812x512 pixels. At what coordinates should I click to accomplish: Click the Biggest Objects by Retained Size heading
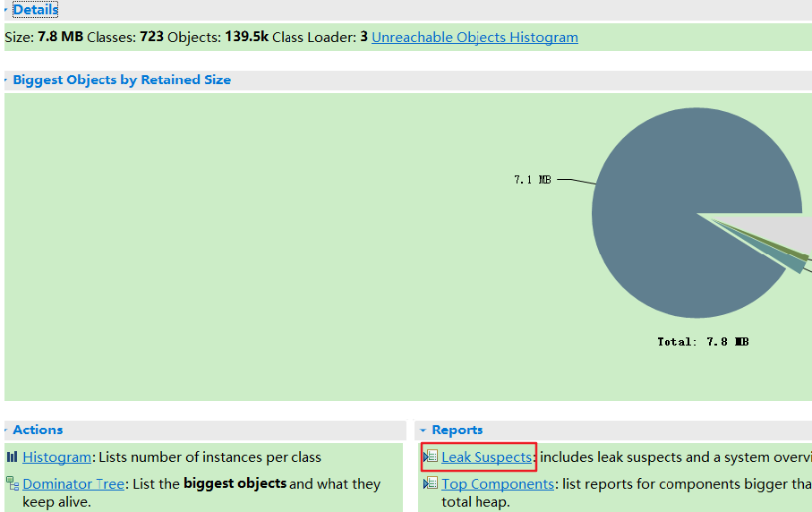(x=122, y=80)
